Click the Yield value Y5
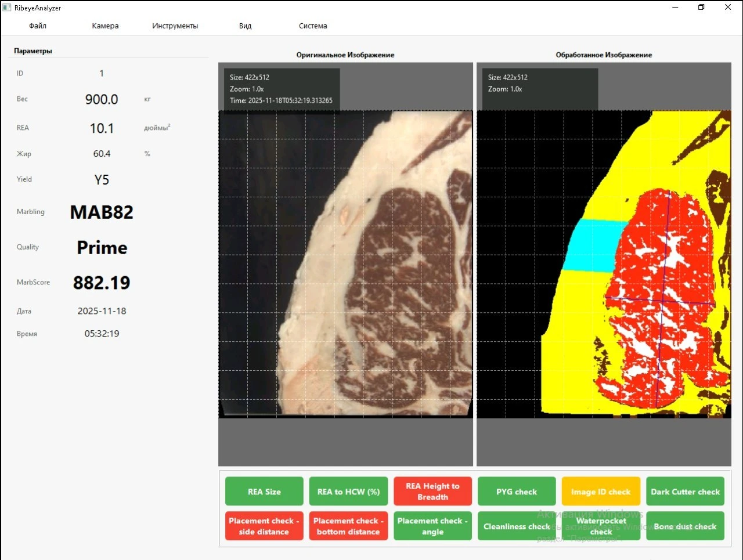The height and width of the screenshot is (560, 743). (102, 180)
